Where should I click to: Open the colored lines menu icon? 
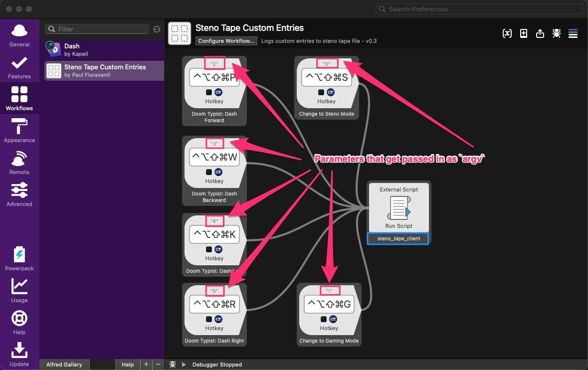[573, 33]
